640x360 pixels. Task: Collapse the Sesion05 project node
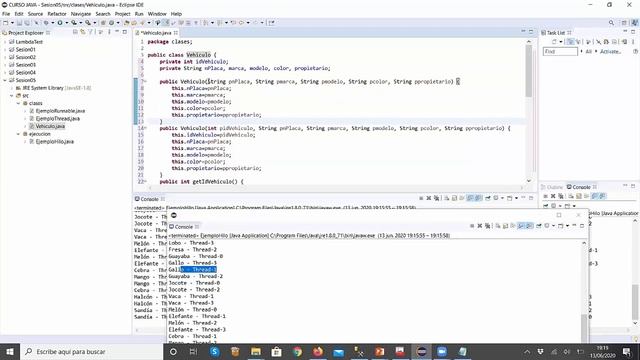tap(5, 80)
